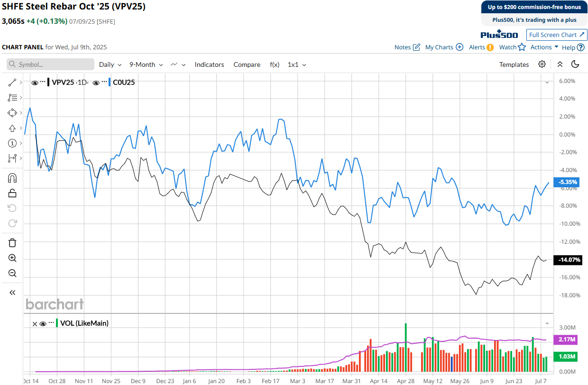This screenshot has width=588, height=385.
Task: Expand the number label submenu arrow
Action: 21,143
